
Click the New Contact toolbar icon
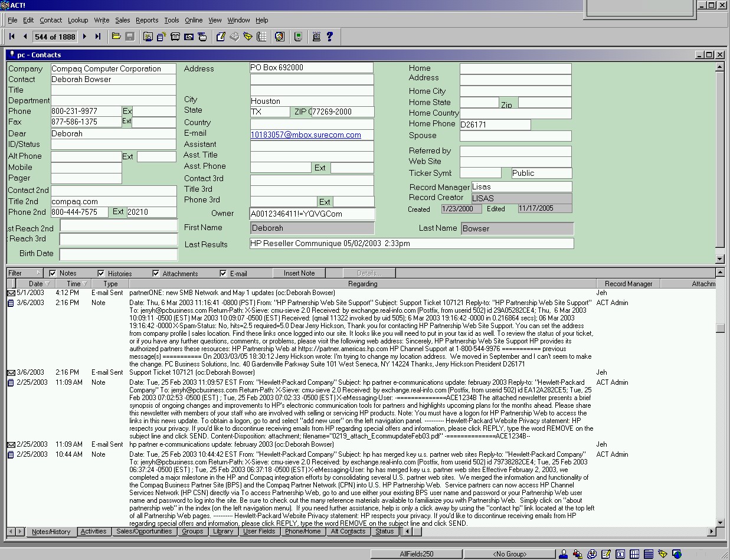(x=148, y=37)
